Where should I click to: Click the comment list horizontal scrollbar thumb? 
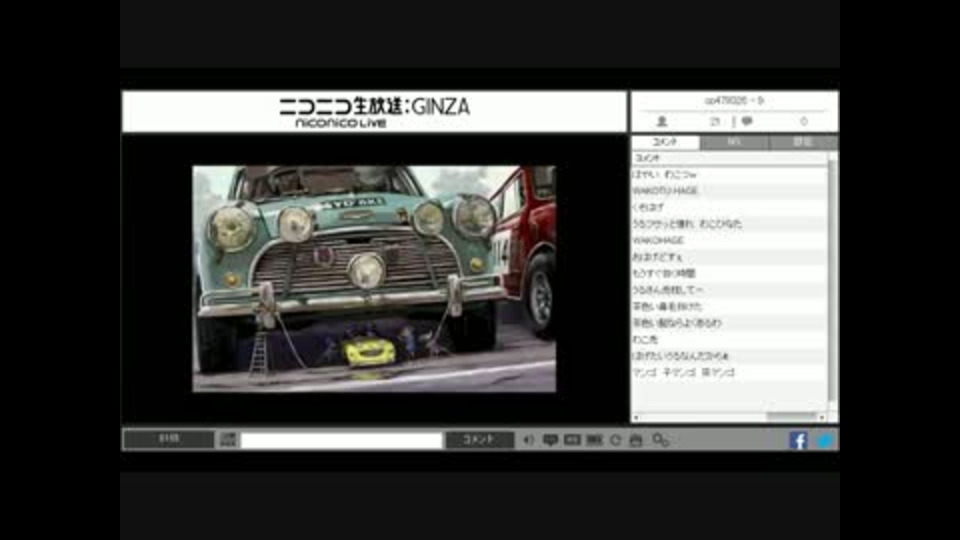pyautogui.click(x=791, y=417)
